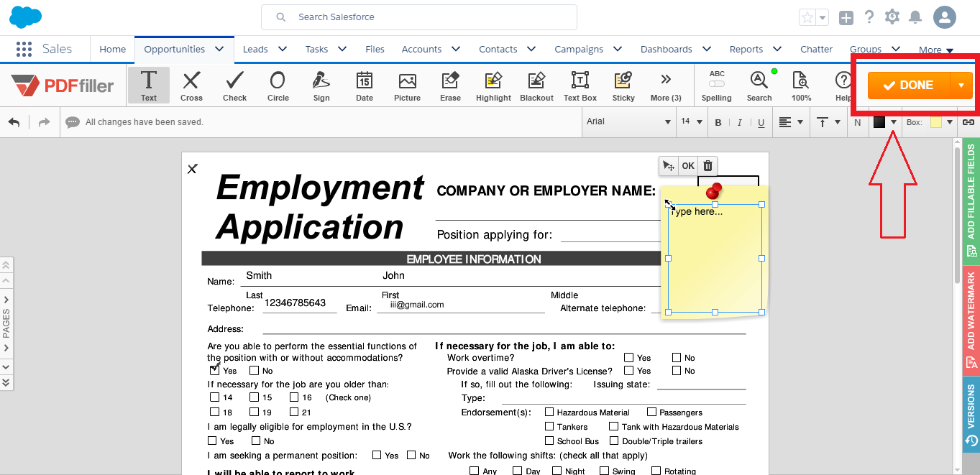Screen dimensions: 980x475
Task: Delete the sticky note with trash icon
Action: coord(707,166)
